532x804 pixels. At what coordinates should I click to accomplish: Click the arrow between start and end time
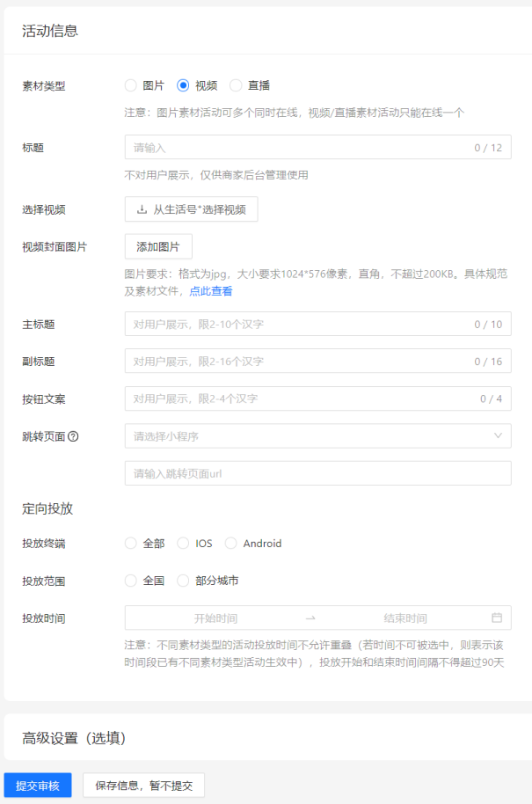point(310,618)
